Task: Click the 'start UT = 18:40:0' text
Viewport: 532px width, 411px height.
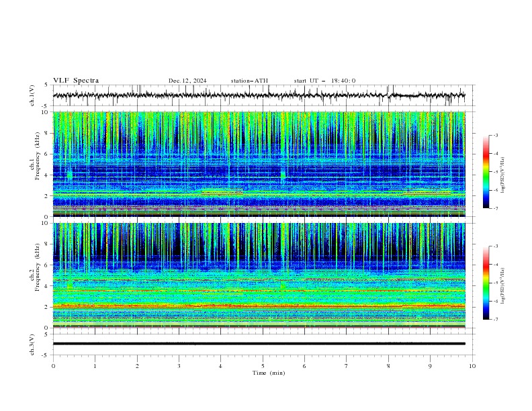Action: coord(324,81)
